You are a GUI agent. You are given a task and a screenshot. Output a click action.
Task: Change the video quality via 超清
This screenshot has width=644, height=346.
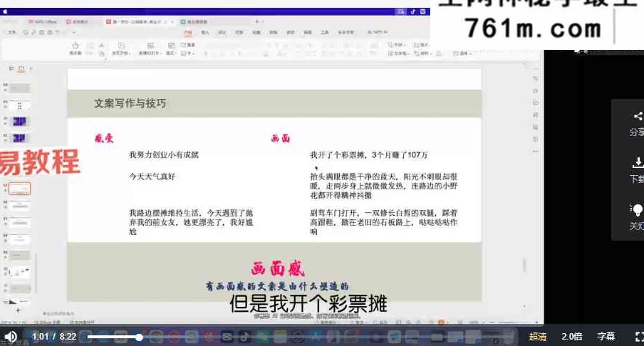coord(538,337)
